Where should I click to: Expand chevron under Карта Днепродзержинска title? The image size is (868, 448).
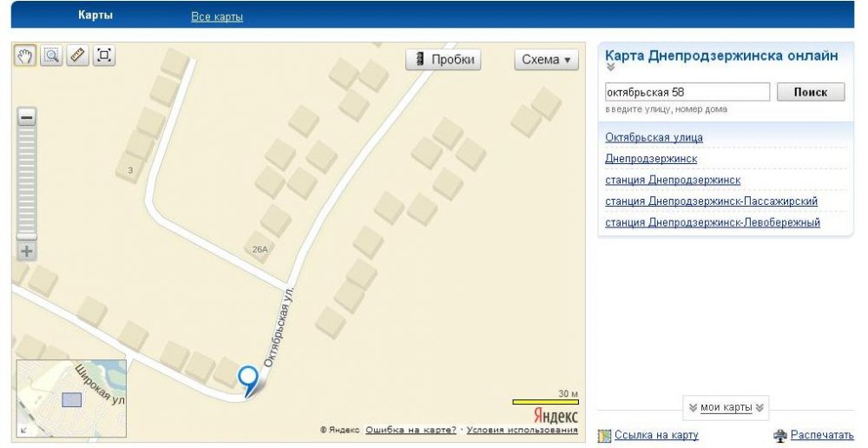click(x=610, y=68)
